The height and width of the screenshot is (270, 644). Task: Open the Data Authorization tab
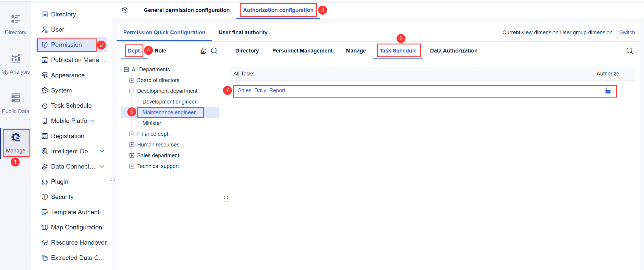coord(453,50)
